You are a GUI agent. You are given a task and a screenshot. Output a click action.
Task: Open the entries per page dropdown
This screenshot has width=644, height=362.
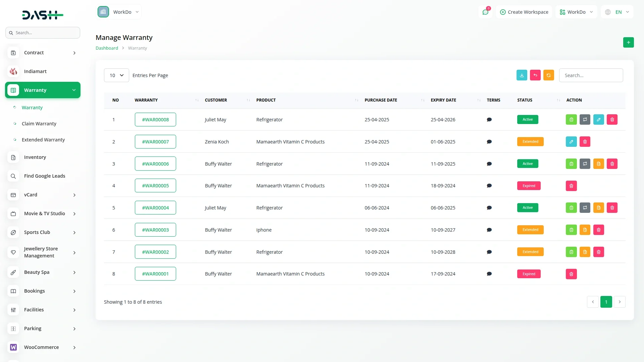click(x=116, y=75)
